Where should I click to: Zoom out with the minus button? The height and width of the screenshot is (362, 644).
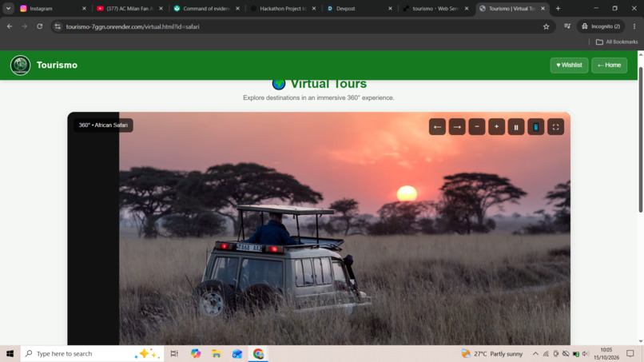click(x=476, y=127)
